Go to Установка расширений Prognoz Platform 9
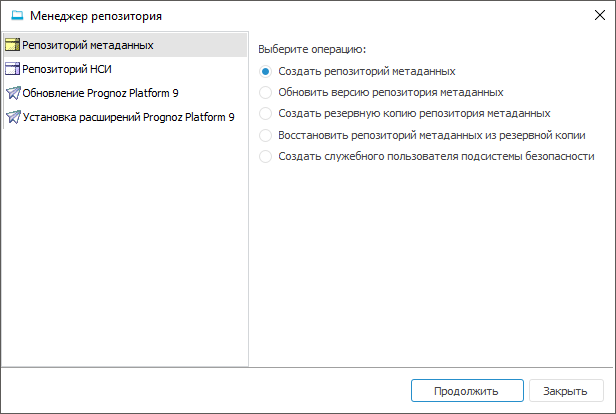This screenshot has width=616, height=414. tap(128, 117)
